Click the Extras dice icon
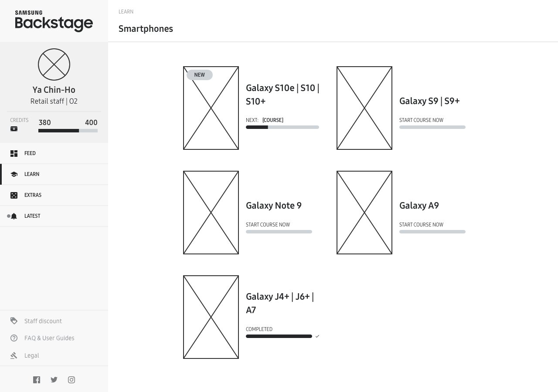 click(x=14, y=195)
